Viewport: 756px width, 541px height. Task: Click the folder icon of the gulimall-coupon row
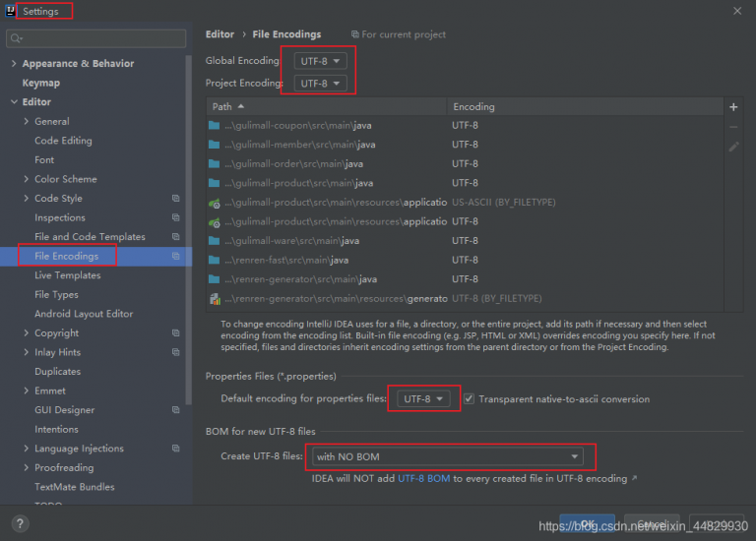click(215, 126)
